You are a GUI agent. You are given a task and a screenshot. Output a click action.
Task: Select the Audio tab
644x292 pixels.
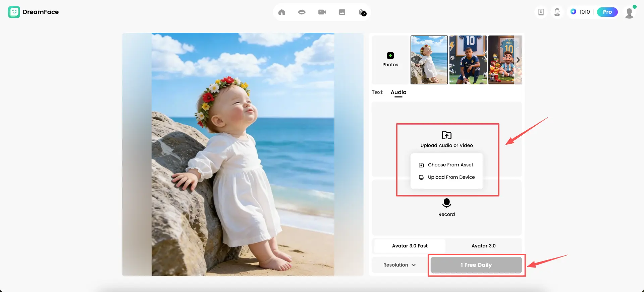(x=398, y=92)
